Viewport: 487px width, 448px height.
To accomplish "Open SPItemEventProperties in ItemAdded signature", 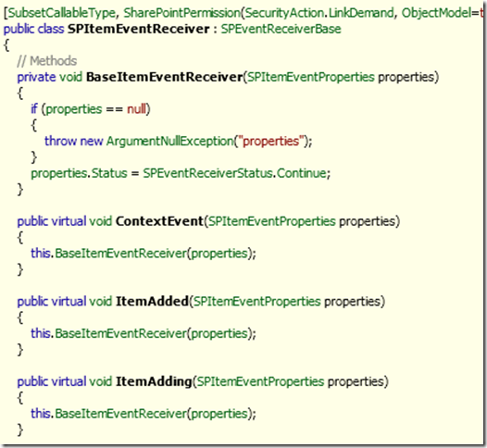I will tap(256, 302).
